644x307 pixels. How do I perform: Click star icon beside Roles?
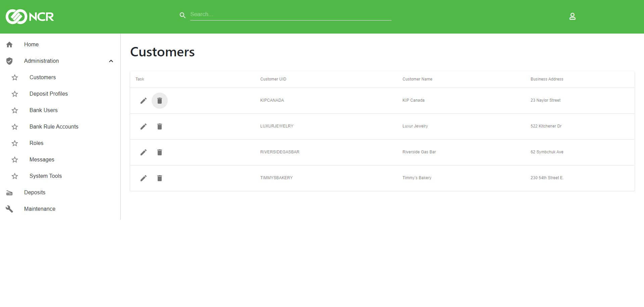click(15, 143)
